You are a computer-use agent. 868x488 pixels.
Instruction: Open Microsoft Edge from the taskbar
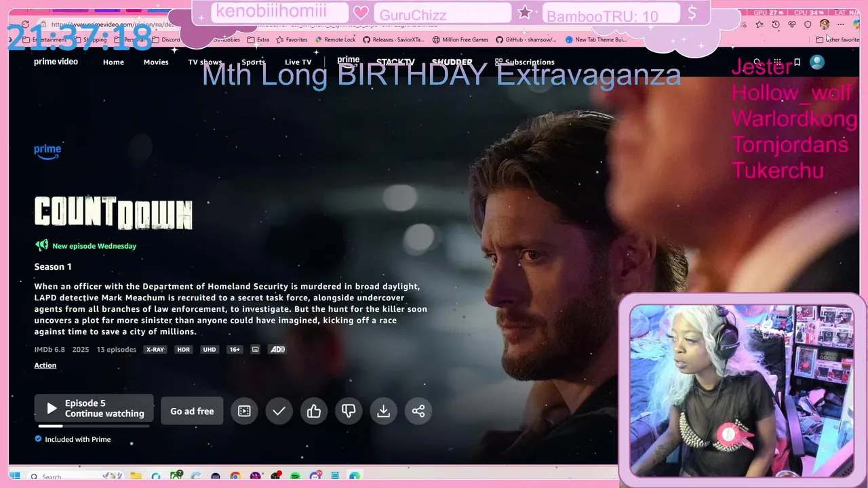click(x=355, y=476)
